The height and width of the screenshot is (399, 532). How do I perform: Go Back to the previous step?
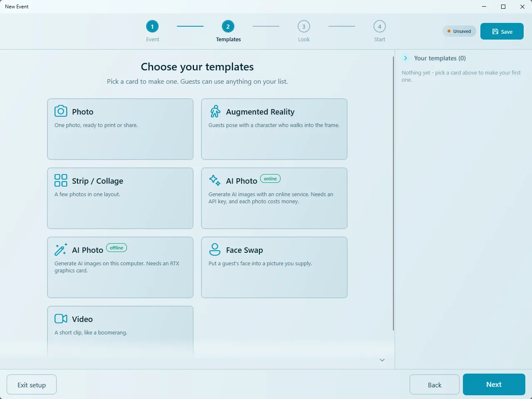tap(435, 384)
